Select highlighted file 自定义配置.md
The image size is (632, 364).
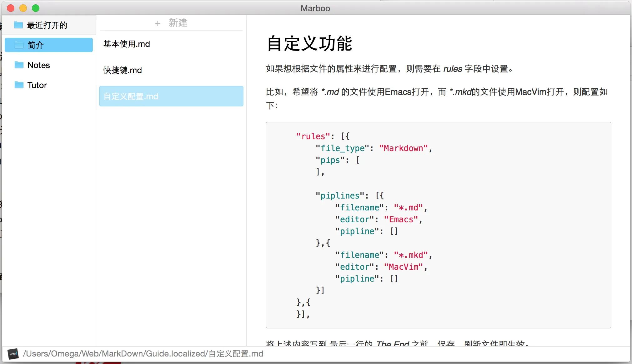131,96
